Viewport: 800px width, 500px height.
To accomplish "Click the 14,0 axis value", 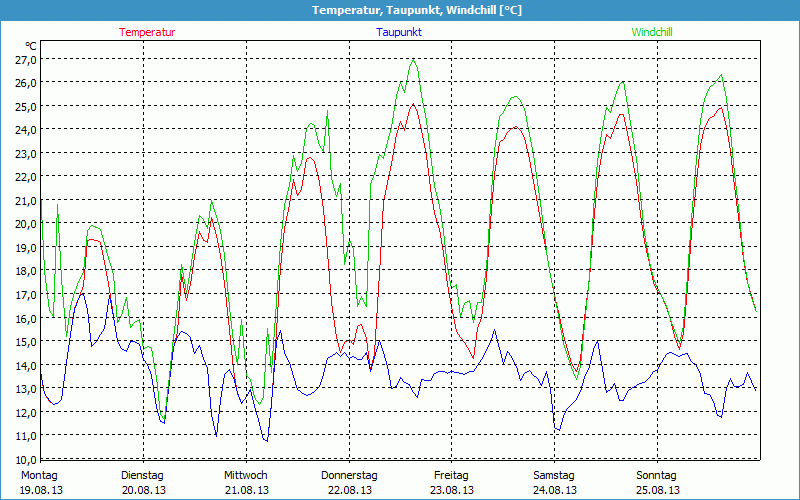I will tap(25, 365).
